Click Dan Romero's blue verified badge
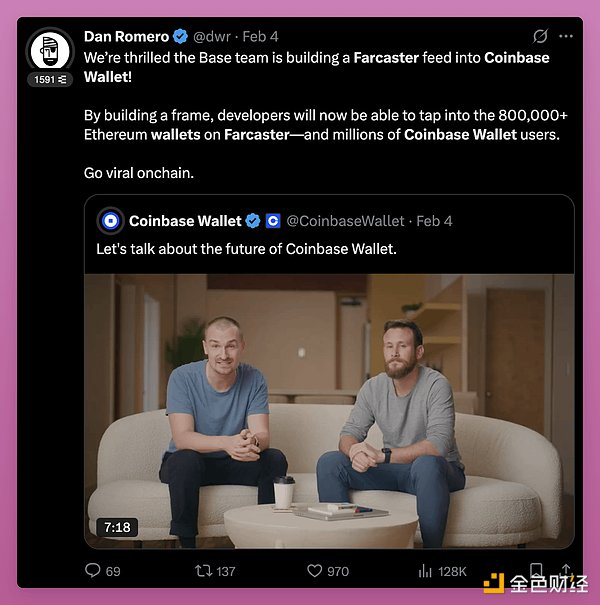The width and height of the screenshot is (600, 605). pos(180,37)
